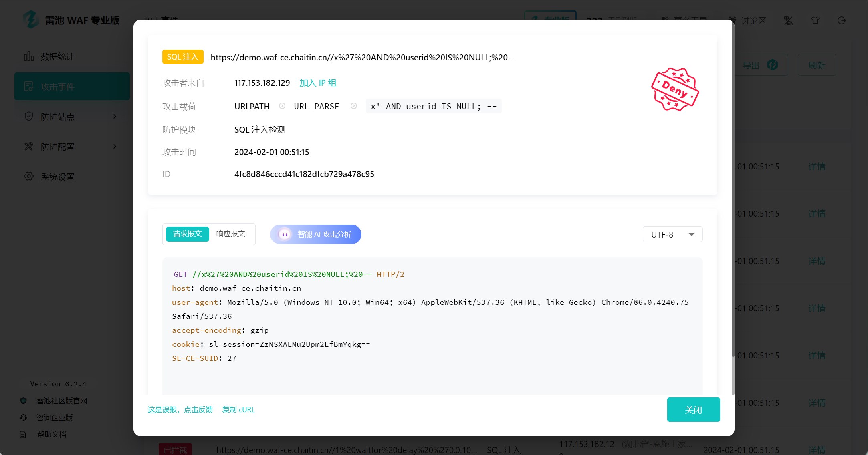Click 详情 in the bottom waitfor delay row
The height and width of the screenshot is (455, 868).
pos(817,450)
